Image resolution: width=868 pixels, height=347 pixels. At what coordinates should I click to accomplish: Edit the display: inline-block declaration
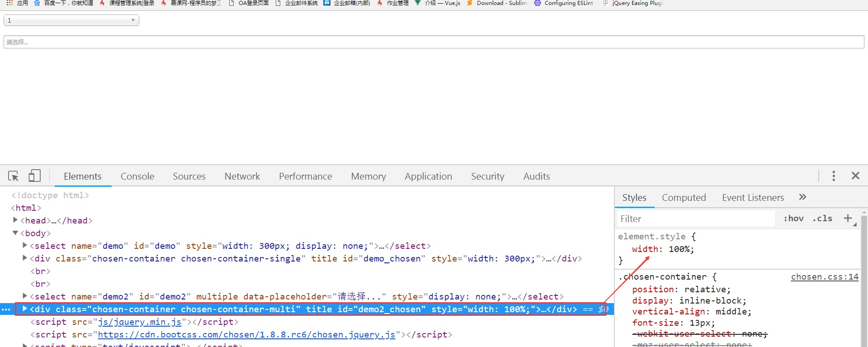[689, 301]
